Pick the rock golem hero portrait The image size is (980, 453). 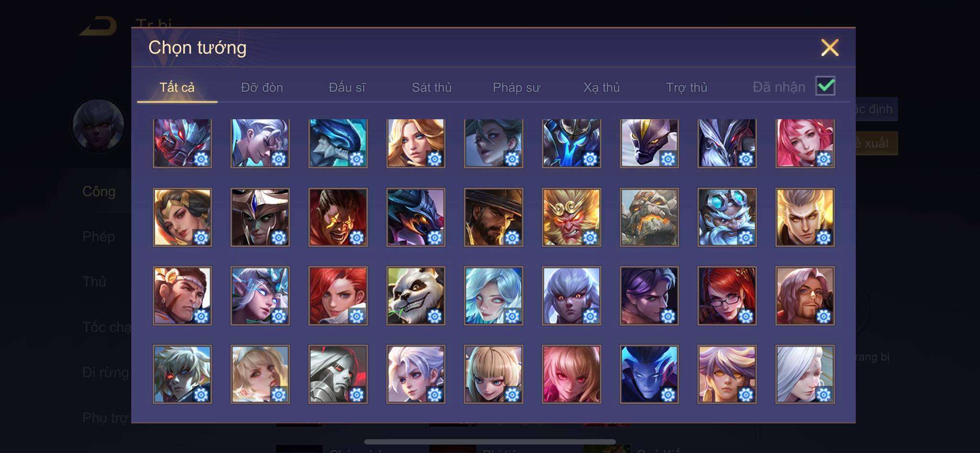tap(649, 217)
